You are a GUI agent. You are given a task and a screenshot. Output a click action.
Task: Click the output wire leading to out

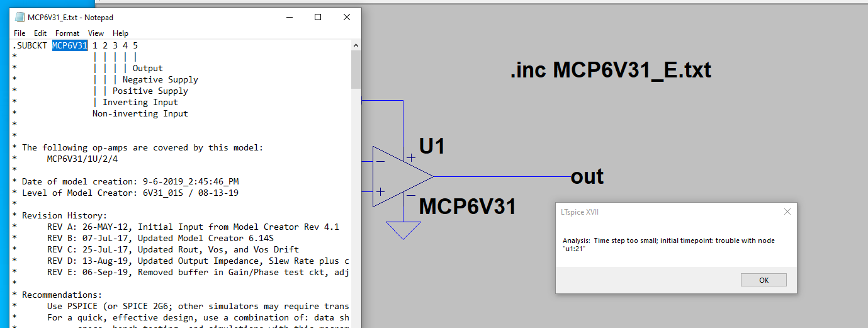point(502,177)
